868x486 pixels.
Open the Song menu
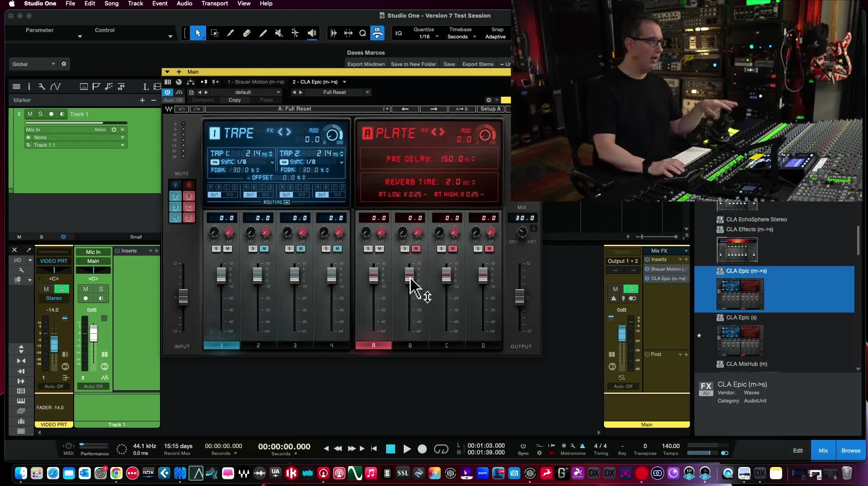click(x=111, y=4)
